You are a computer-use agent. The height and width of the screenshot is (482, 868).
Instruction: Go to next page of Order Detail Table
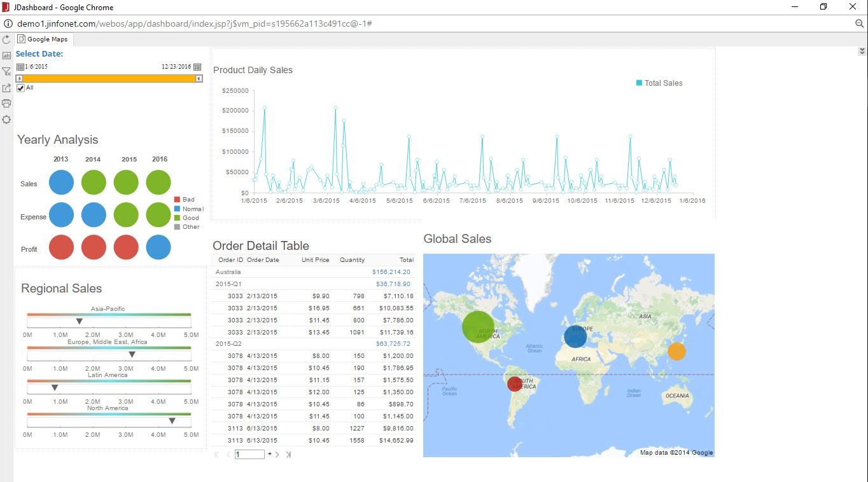point(277,455)
